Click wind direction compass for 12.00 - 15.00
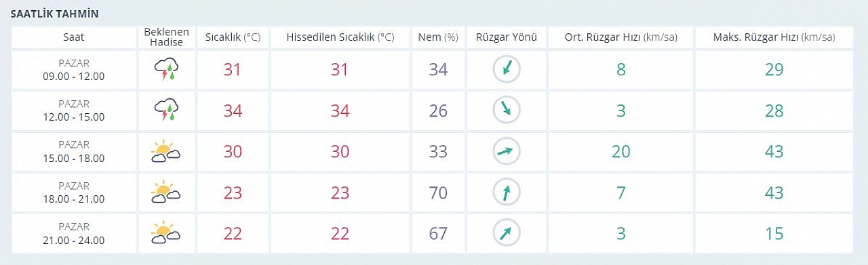This screenshot has width=868, height=265. tap(506, 110)
